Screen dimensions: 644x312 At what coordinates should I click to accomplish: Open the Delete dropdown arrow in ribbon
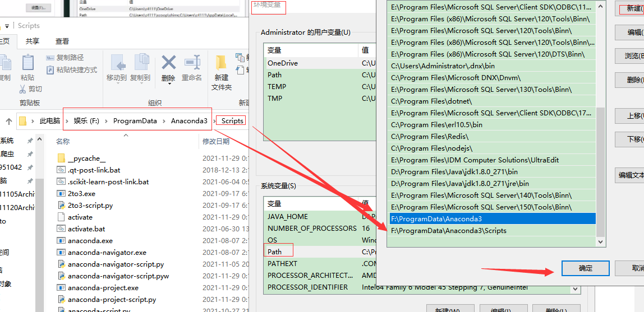(169, 84)
